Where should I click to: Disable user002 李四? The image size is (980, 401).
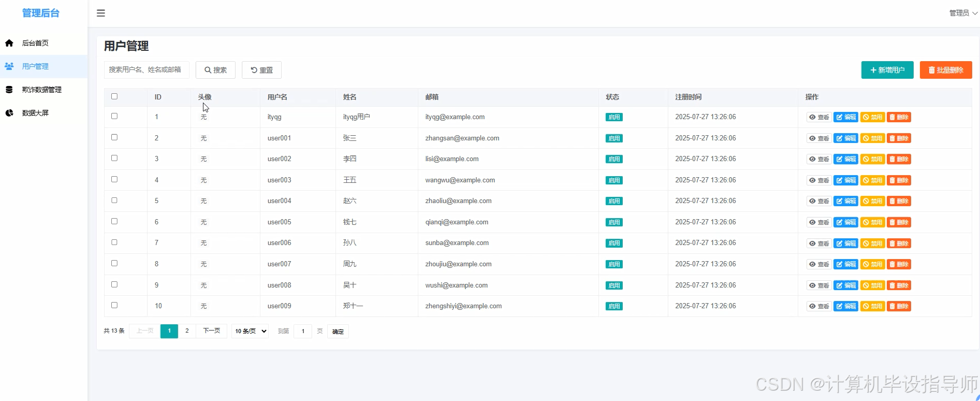(872, 159)
